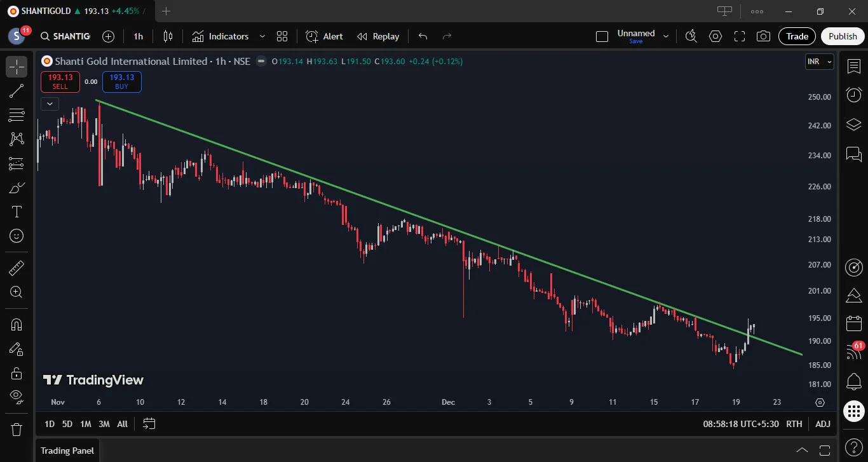Image resolution: width=868 pixels, height=462 pixels.
Task: Open chart settings hexagon icon
Action: [715, 36]
